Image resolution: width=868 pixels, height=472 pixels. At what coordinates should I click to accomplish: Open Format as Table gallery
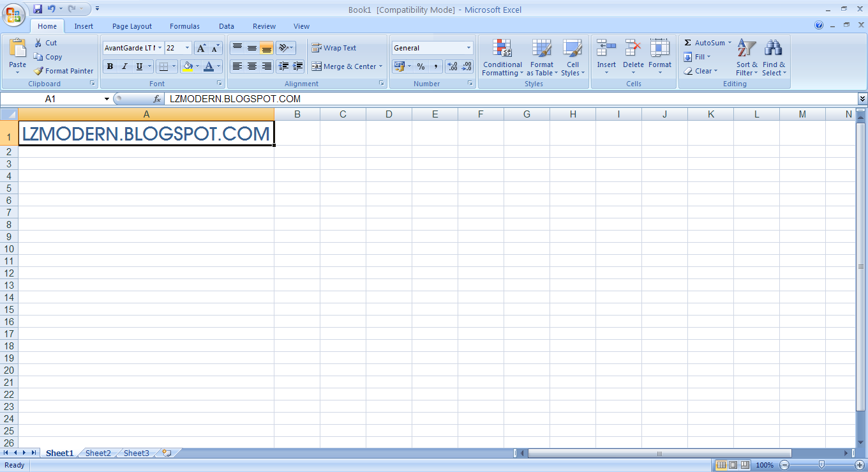pyautogui.click(x=542, y=57)
